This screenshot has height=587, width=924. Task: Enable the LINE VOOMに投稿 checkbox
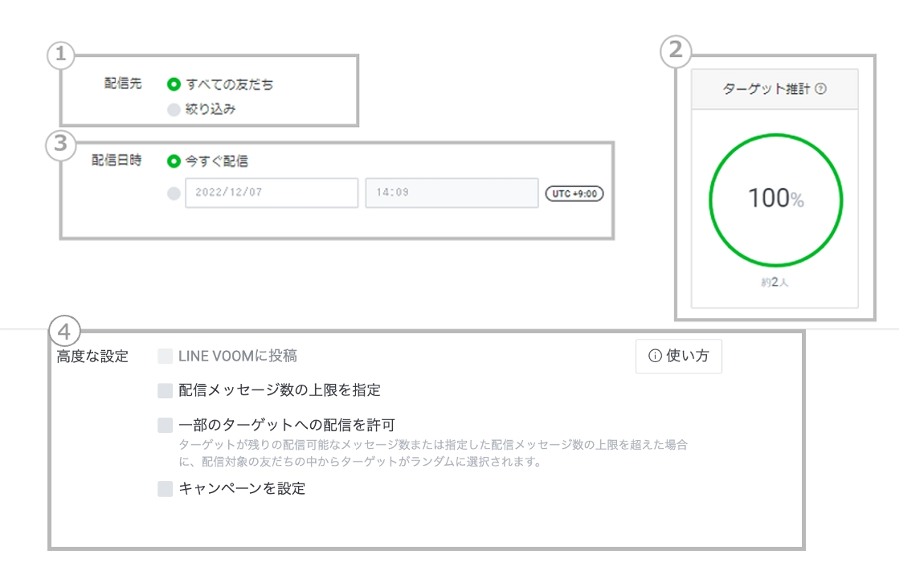[165, 357]
